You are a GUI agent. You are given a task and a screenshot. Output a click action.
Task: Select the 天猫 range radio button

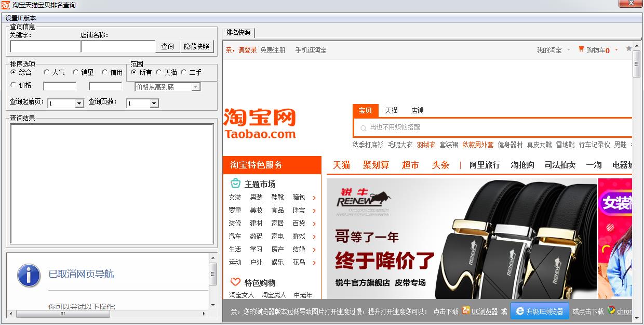coord(158,72)
